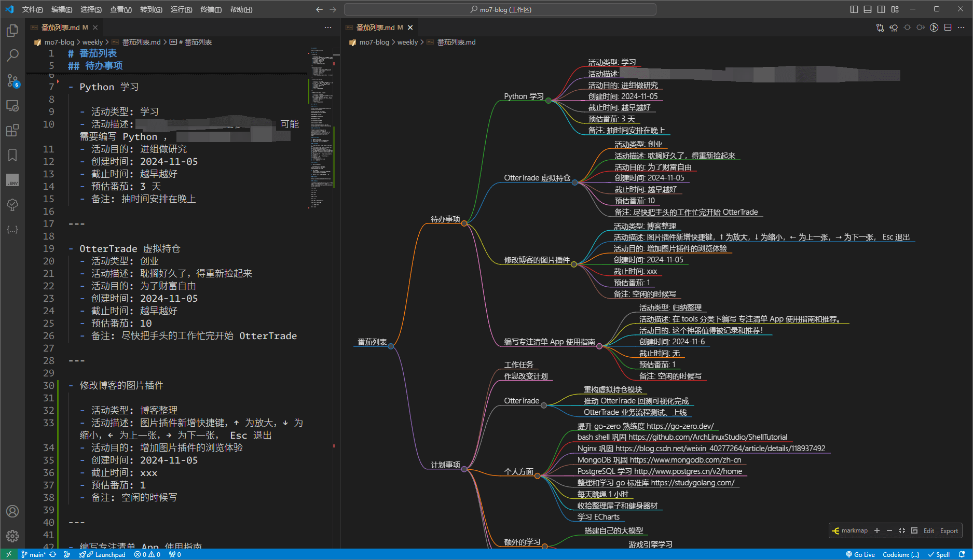Open the Bookmarks view in activity bar

pos(12,155)
